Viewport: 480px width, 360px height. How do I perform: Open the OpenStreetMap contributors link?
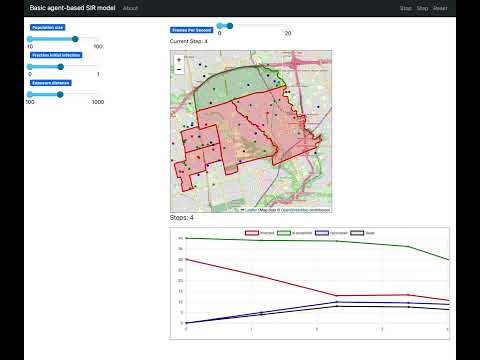click(x=305, y=210)
